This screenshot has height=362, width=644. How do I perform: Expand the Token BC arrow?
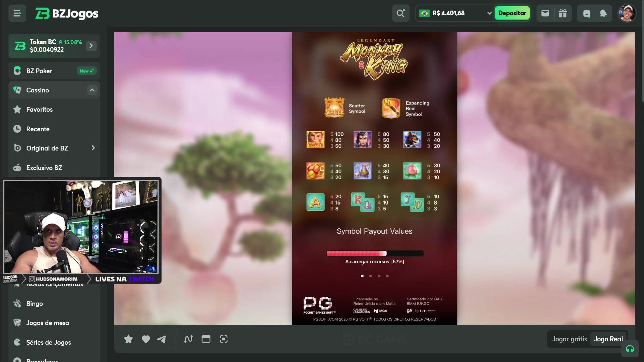coord(91,46)
